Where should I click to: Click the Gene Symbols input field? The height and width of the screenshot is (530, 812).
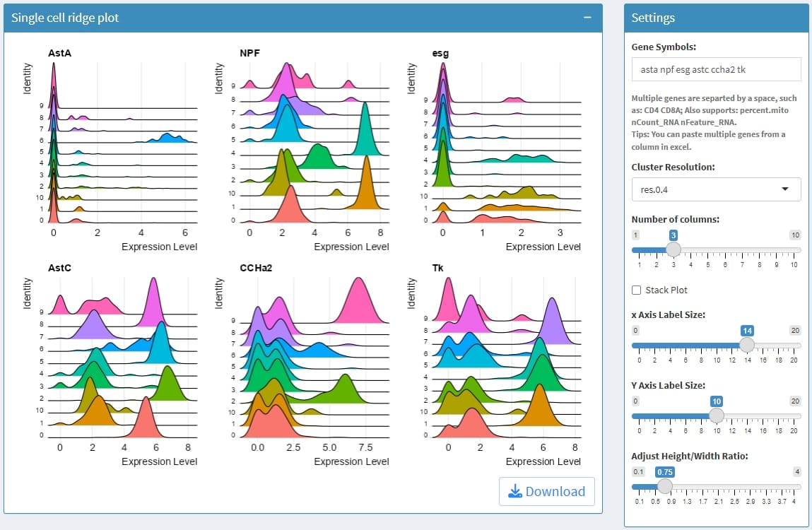point(715,69)
